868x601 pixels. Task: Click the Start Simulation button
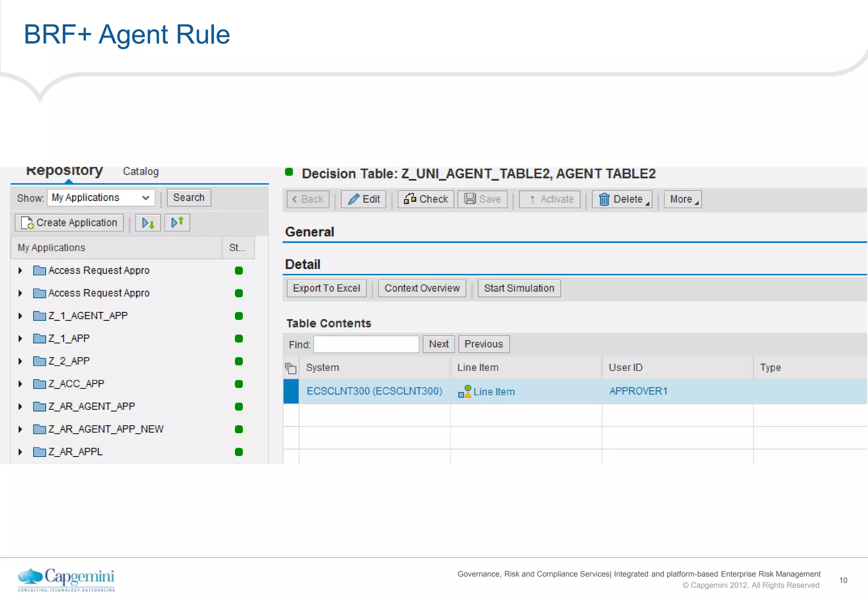point(519,288)
